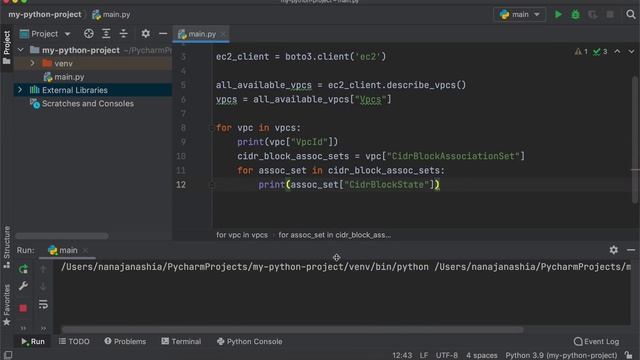Expand the venv folder
This screenshot has height=360, width=640.
(x=32, y=64)
